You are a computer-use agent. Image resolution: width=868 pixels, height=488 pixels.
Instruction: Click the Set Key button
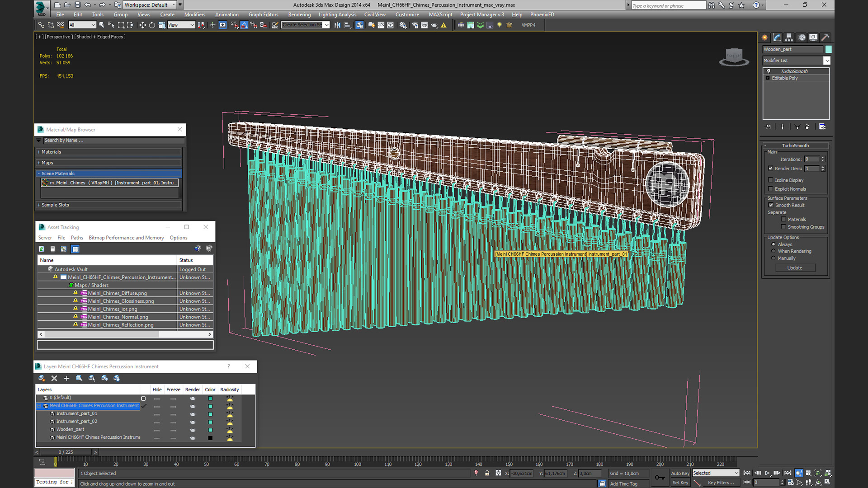pos(680,483)
